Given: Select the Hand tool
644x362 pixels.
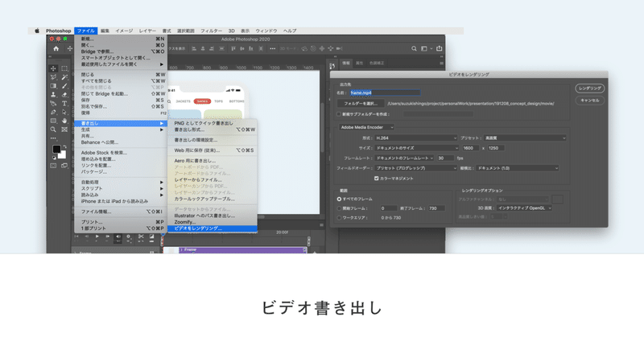Looking at the screenshot, I should pos(64,121).
